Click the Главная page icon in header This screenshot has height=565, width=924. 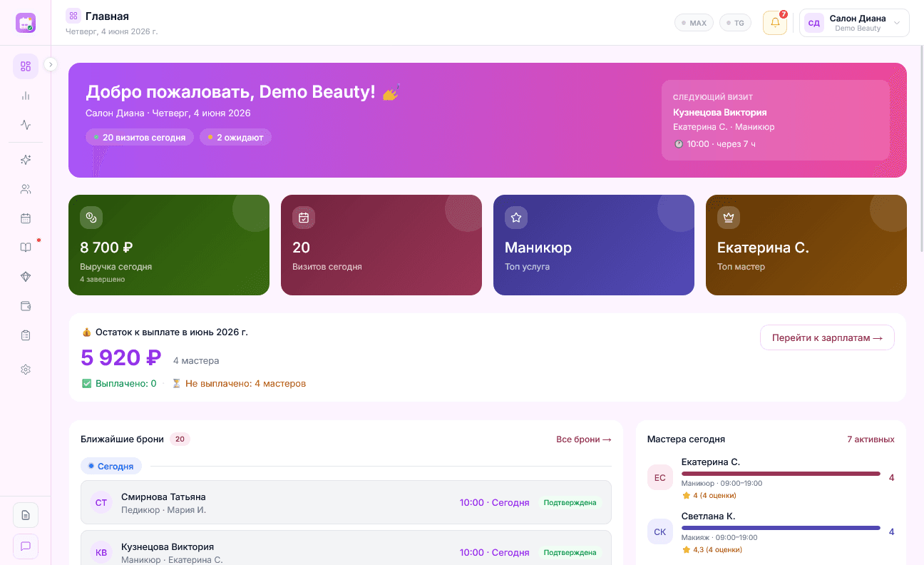pos(73,16)
